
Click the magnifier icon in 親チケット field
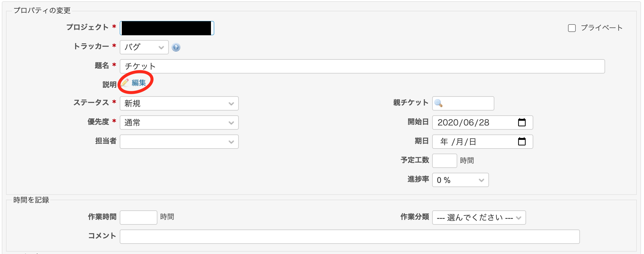tap(438, 103)
